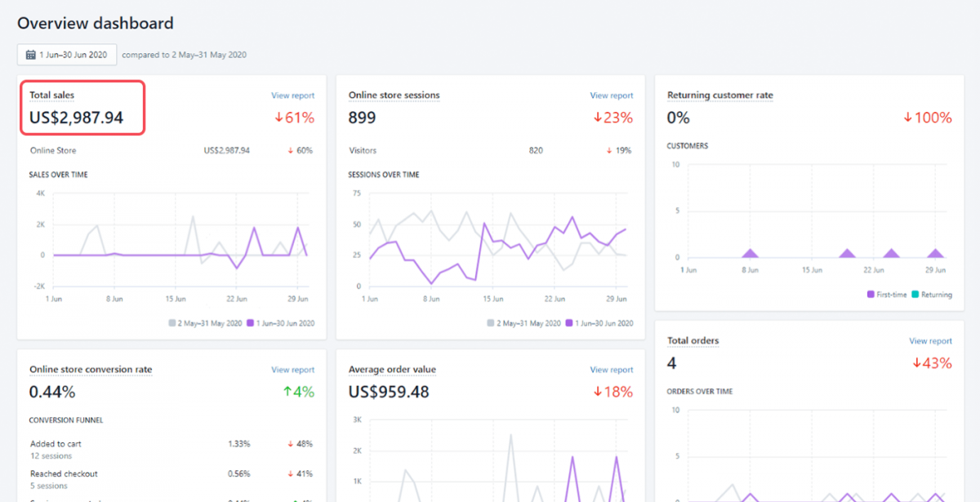This screenshot has height=502, width=980.
Task: Click the 899 sessions figure
Action: [x=363, y=118]
